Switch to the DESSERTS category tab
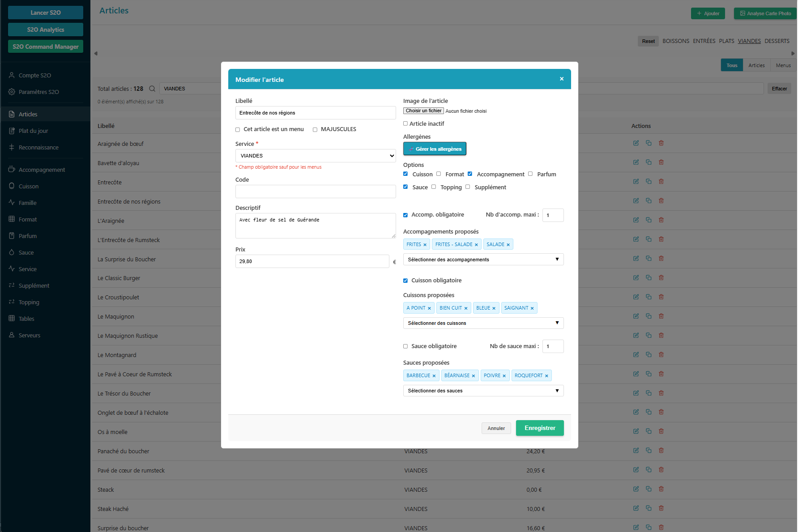The image size is (798, 532). click(777, 41)
